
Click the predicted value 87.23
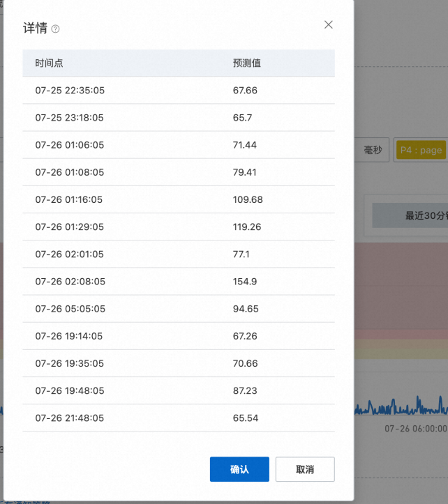[245, 391]
